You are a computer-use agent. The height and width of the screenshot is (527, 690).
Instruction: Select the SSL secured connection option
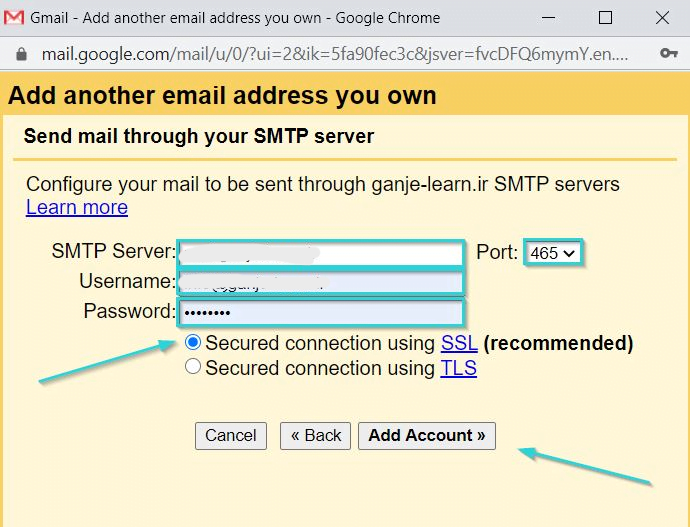click(193, 343)
